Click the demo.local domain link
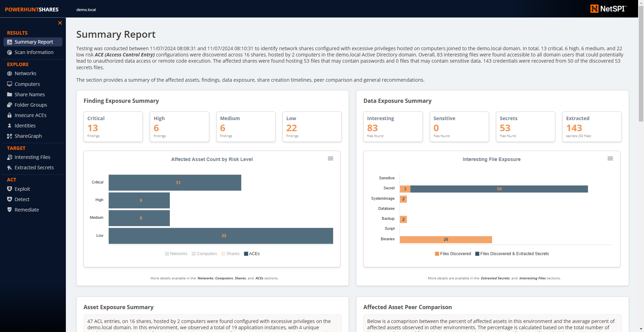 pyautogui.click(x=86, y=9)
